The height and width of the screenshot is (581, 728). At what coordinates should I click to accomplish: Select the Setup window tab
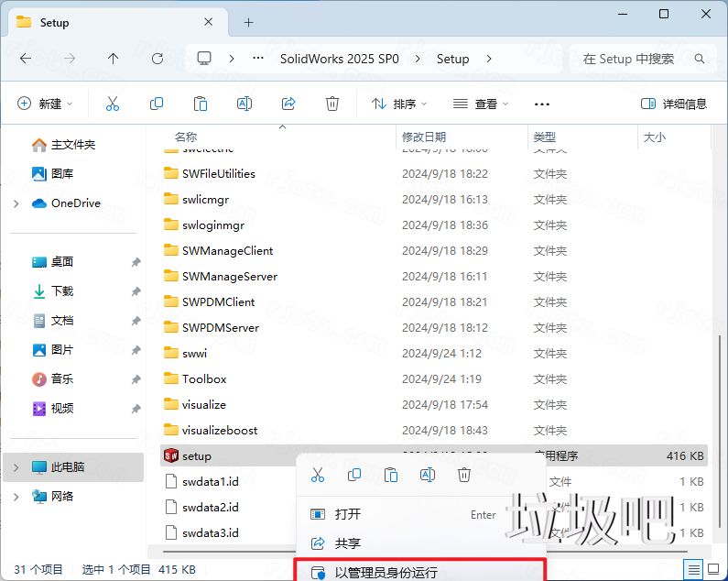point(117,22)
